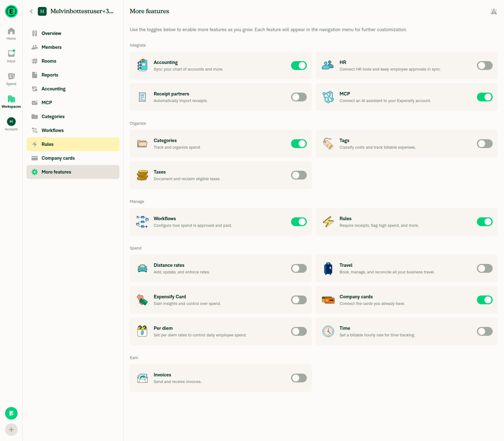Enable the HR toggle

(x=485, y=66)
